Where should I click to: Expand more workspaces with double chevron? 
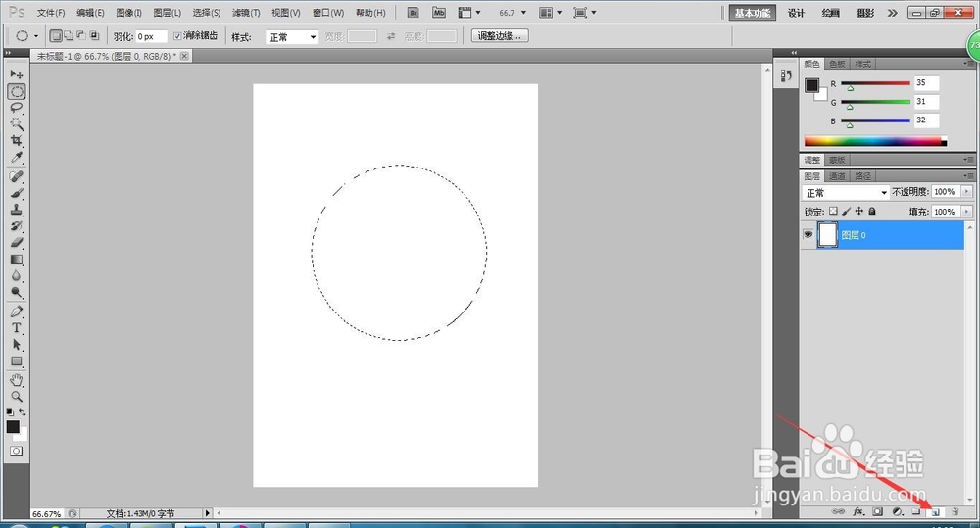892,13
